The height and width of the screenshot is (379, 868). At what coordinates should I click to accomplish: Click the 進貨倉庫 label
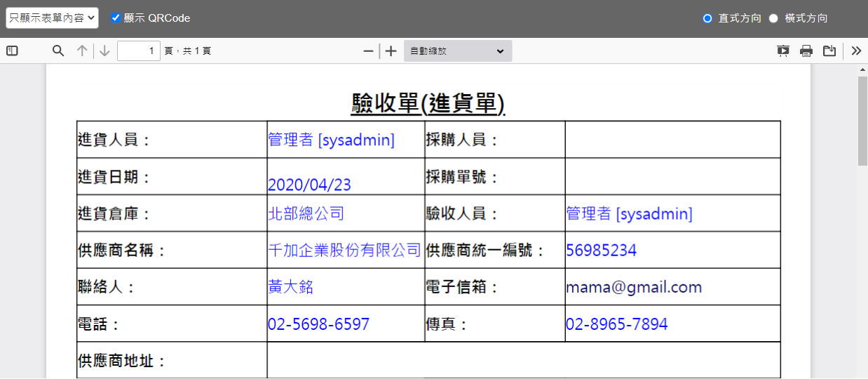click(114, 213)
